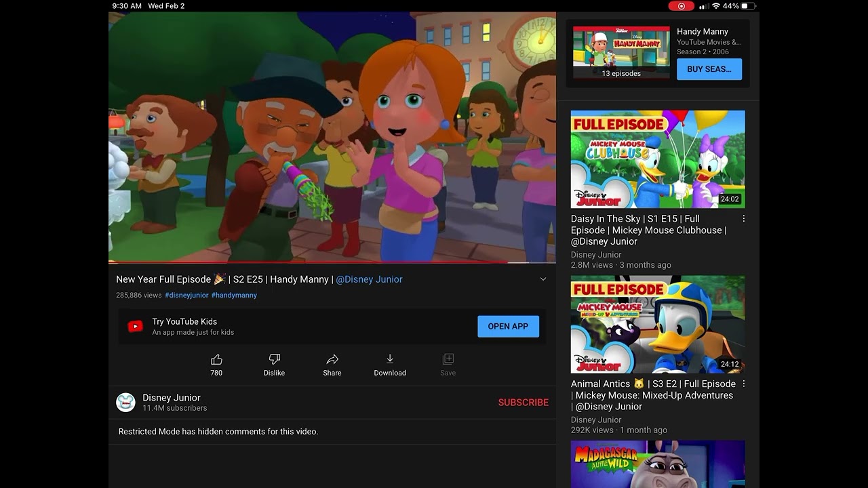Open the #disneyjunior hashtag
The image size is (868, 488).
[x=186, y=296]
